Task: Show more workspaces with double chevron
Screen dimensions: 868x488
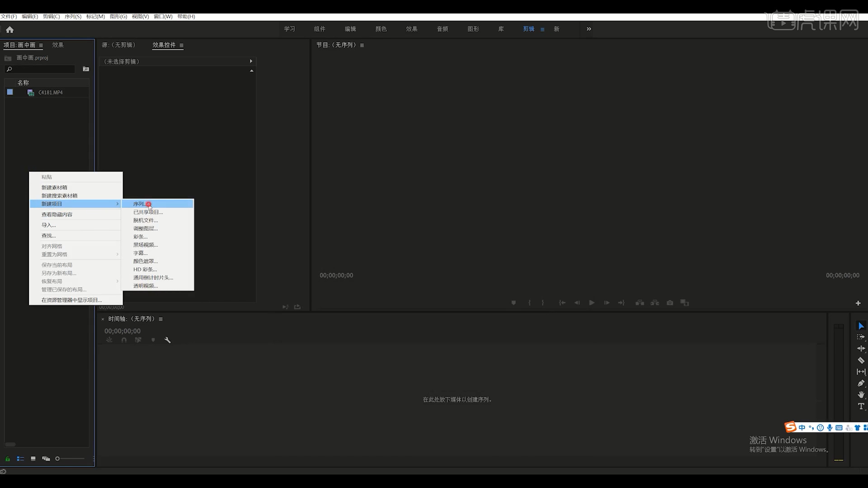Action: [589, 29]
